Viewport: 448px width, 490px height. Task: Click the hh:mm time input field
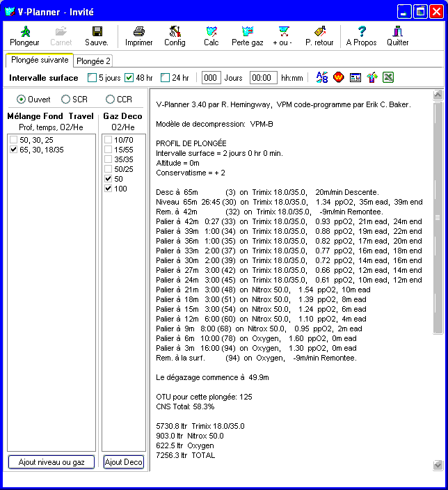pos(264,78)
